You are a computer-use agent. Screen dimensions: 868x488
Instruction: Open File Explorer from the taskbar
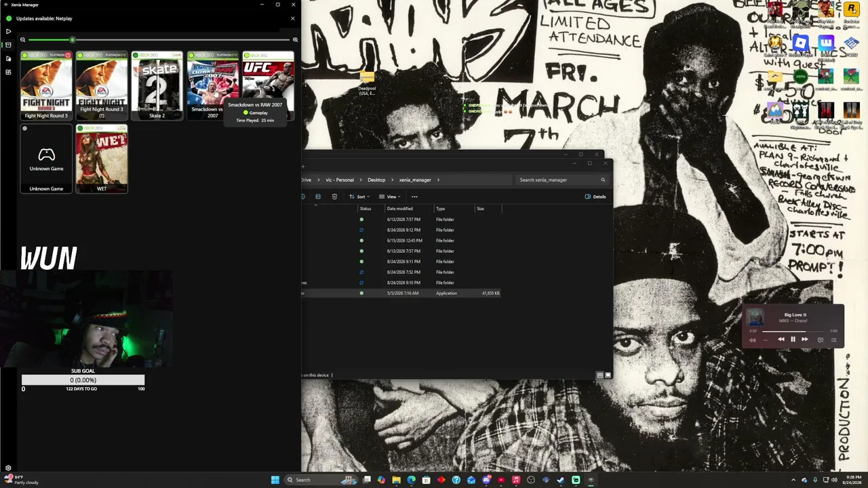pyautogui.click(x=396, y=480)
